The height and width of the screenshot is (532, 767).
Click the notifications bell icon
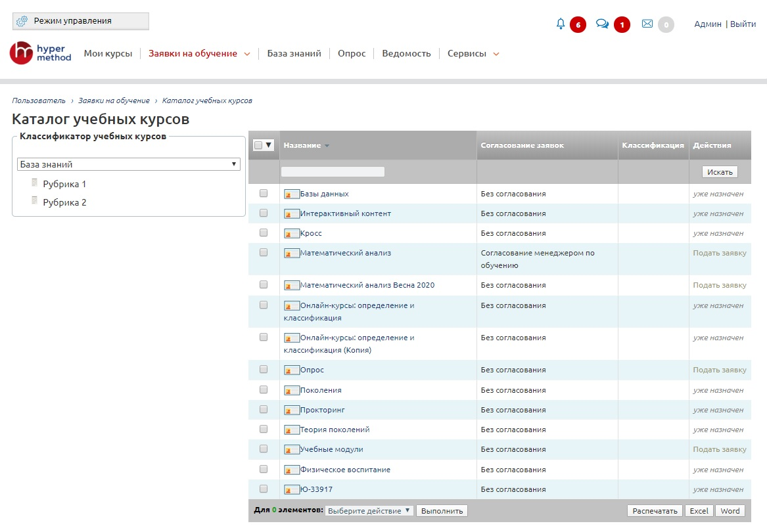point(561,24)
